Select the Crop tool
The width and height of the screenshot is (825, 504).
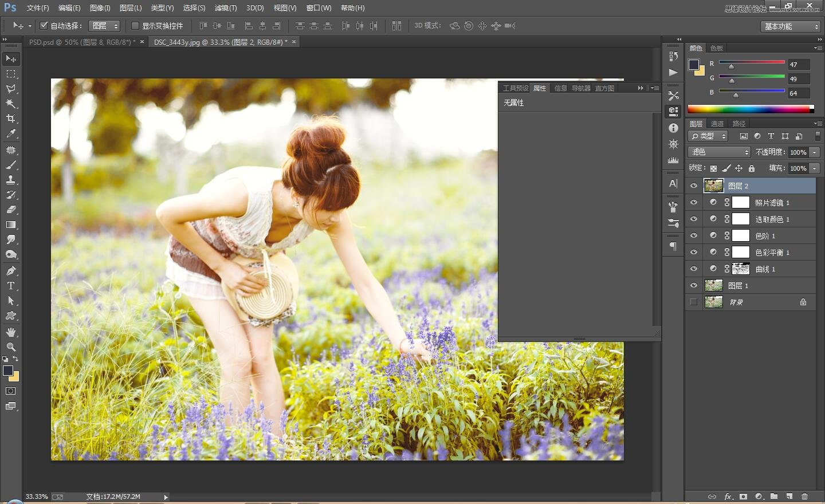coord(11,119)
